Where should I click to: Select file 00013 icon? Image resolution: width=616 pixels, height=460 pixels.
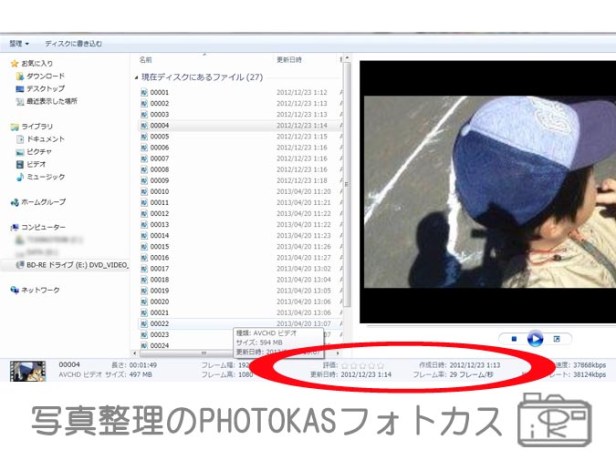pos(144,225)
